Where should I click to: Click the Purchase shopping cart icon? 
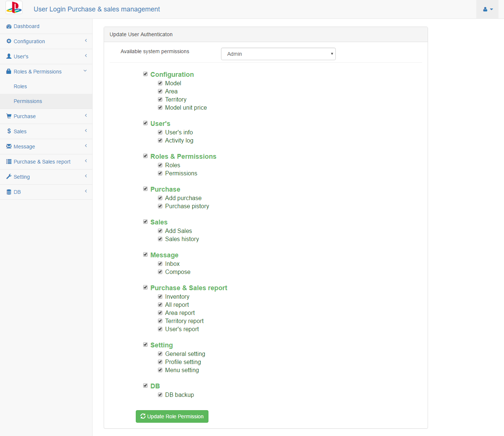[x=9, y=116]
